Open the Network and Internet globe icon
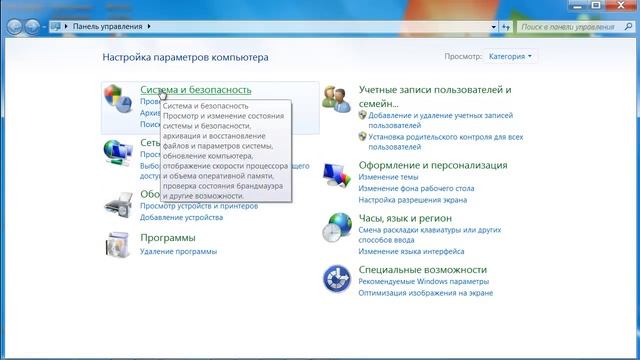Image resolution: width=640 pixels, height=360 pixels. tap(118, 152)
